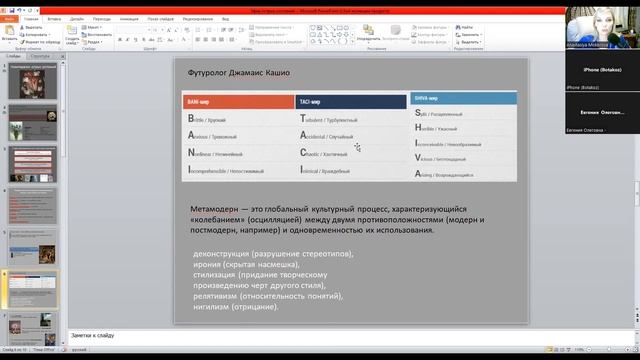This screenshot has width=640, height=360.
Task: Increase list indent level icon
Action: pyautogui.click(x=231, y=30)
